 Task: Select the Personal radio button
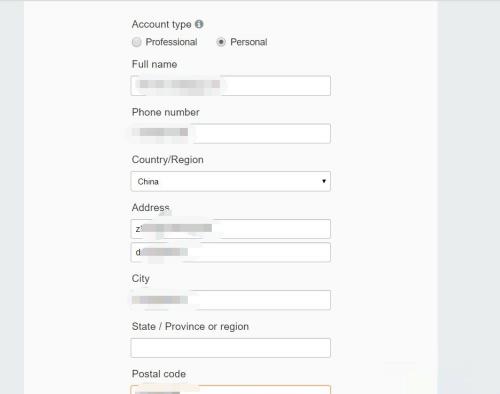point(221,42)
